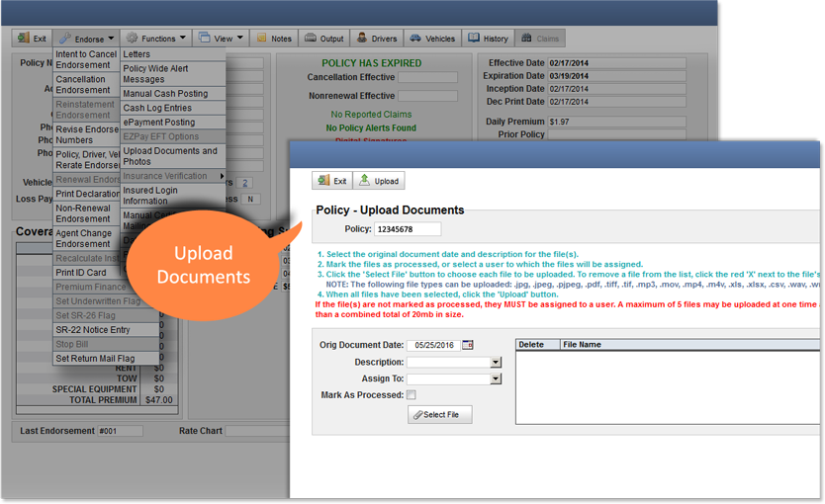Open the calendar picker for Orig Document Date
825x504 pixels.
point(468,345)
